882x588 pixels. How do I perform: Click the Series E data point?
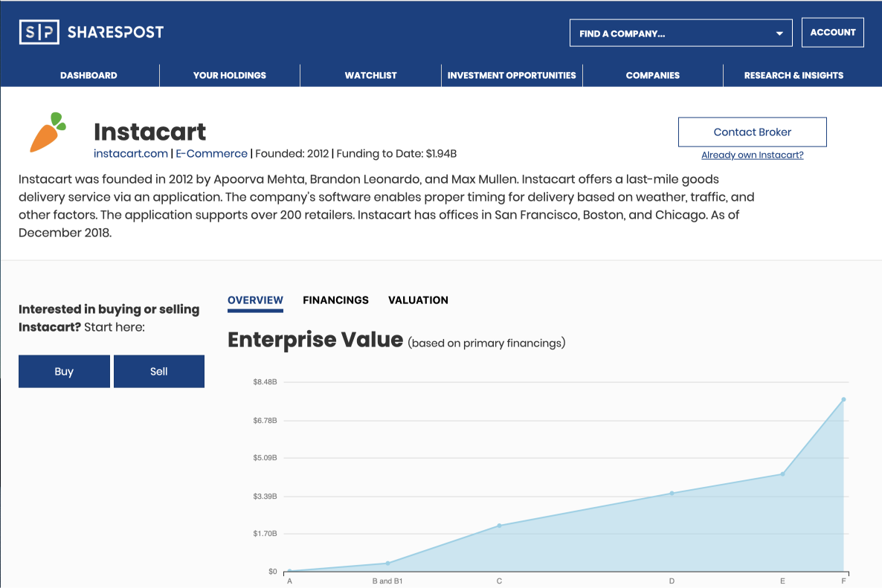pos(781,474)
